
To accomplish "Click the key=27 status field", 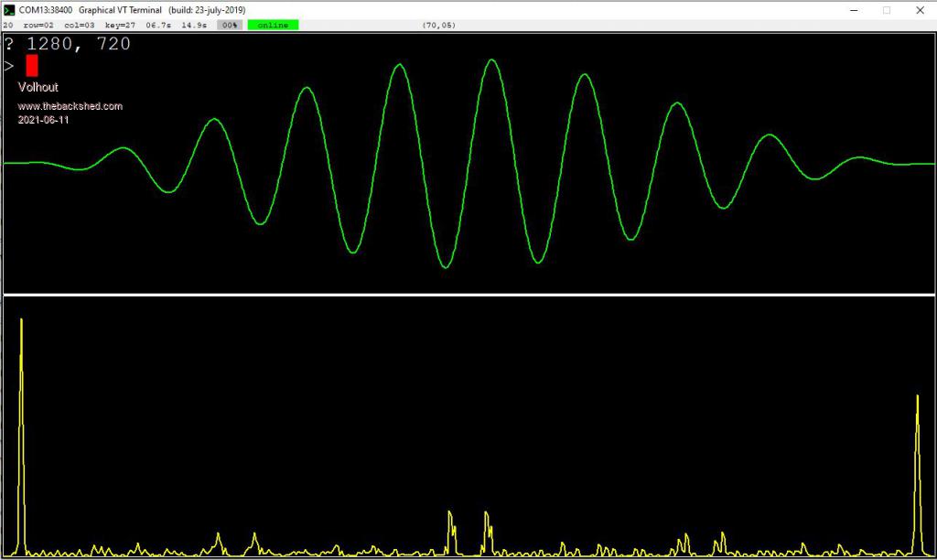I will 119,25.
